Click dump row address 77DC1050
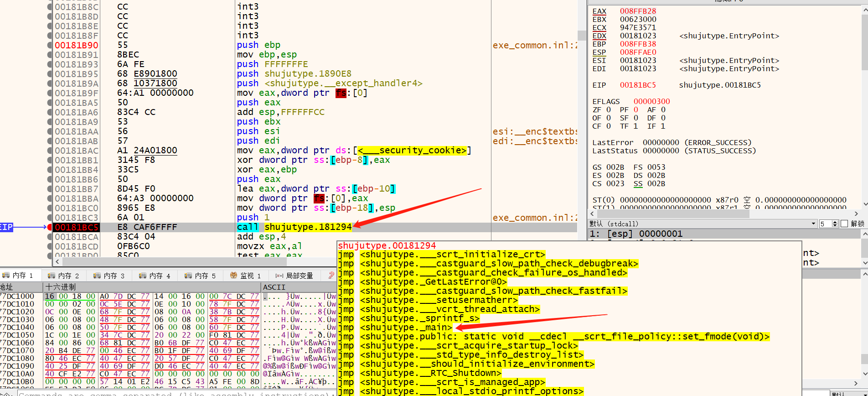Image resolution: width=868 pixels, height=396 pixels. [17, 335]
